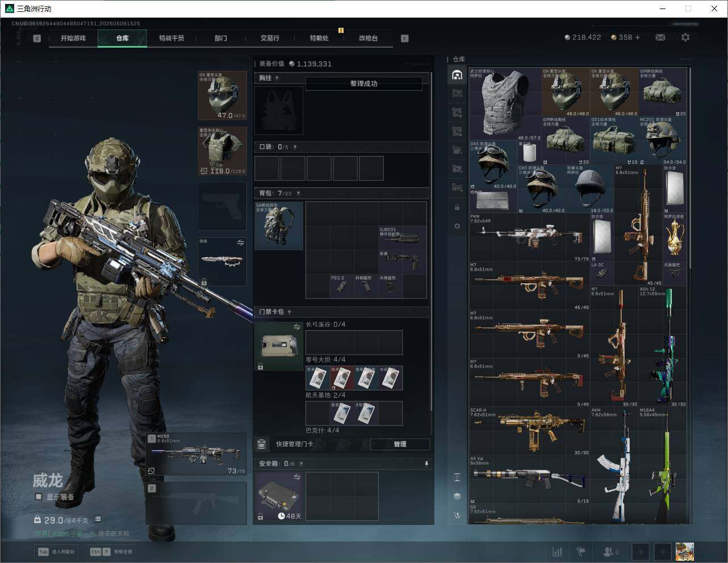Click the plus next to 358 currency
The height and width of the screenshot is (563, 728).
pos(638,37)
